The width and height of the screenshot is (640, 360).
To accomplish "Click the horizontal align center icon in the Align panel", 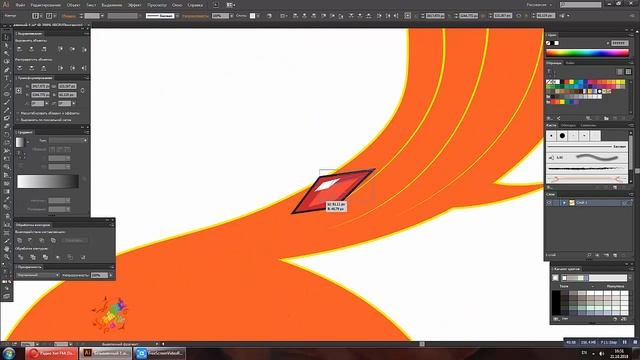I will (x=31, y=49).
